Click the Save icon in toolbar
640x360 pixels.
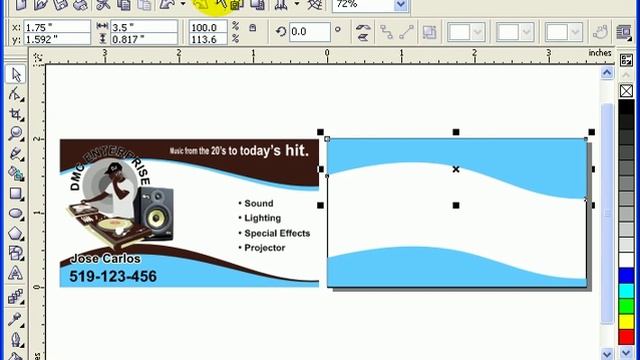coord(60,5)
